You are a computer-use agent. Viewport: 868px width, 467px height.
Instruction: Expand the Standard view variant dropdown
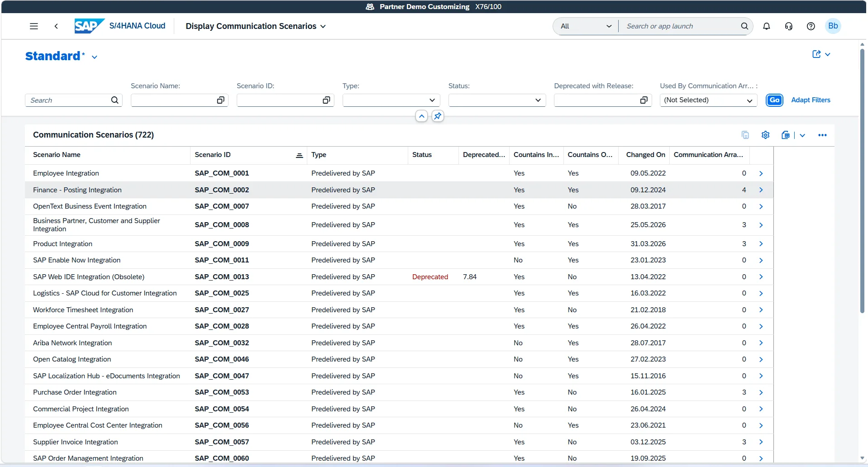pyautogui.click(x=95, y=57)
